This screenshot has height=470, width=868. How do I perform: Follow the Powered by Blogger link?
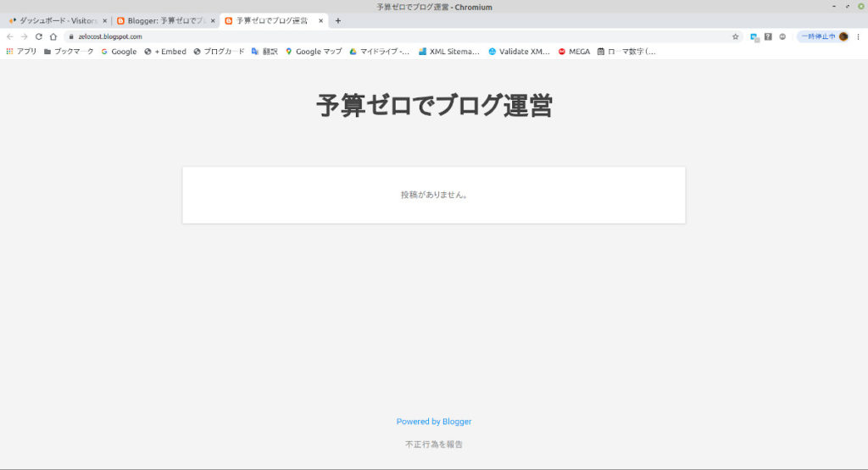click(434, 422)
